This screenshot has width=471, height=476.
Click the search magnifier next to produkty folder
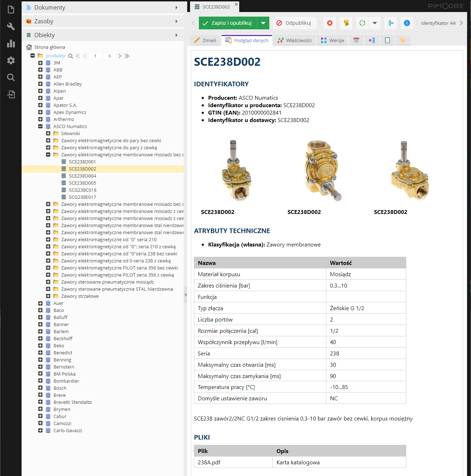70,56
